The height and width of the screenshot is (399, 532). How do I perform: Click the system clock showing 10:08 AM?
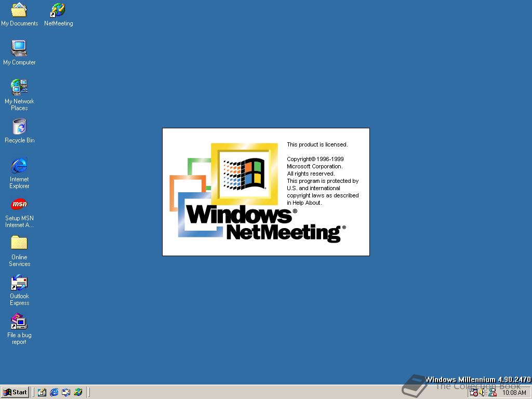514,393
